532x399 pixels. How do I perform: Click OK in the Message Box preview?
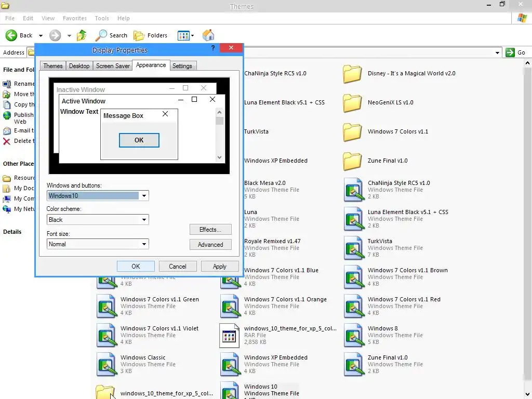(x=139, y=140)
